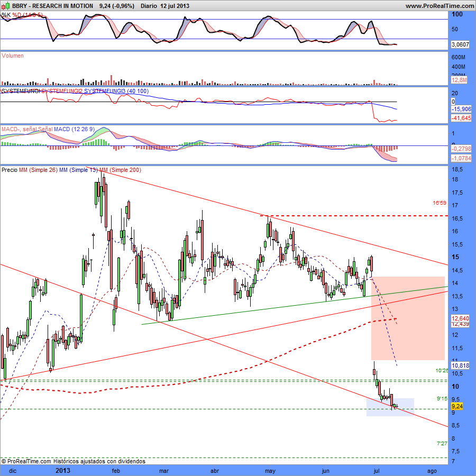Click the ProRealTime.com Históricos ajustados con dividendos footer
The image size is (476, 476).
click(x=73, y=461)
